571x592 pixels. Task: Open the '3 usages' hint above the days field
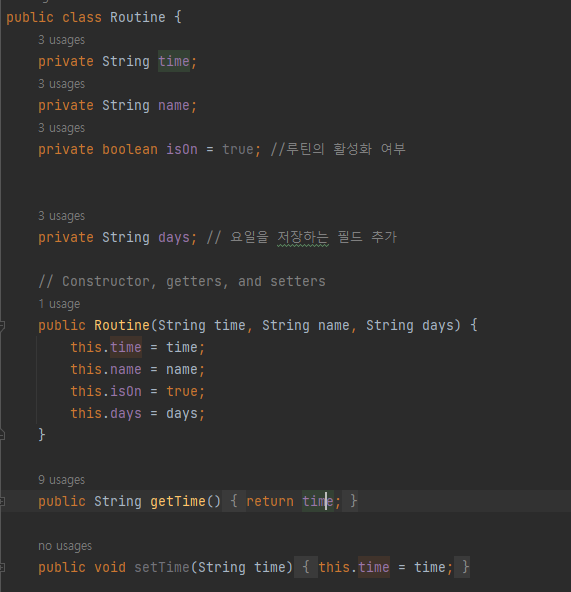pyautogui.click(x=62, y=216)
